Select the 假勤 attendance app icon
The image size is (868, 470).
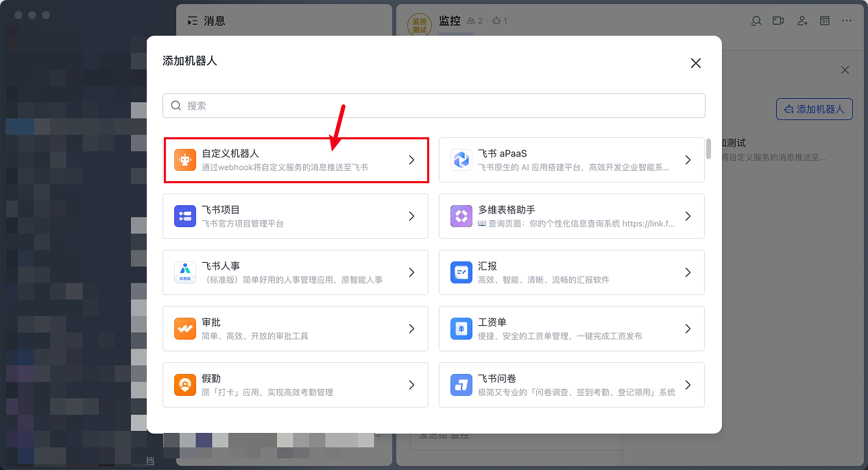click(x=184, y=385)
